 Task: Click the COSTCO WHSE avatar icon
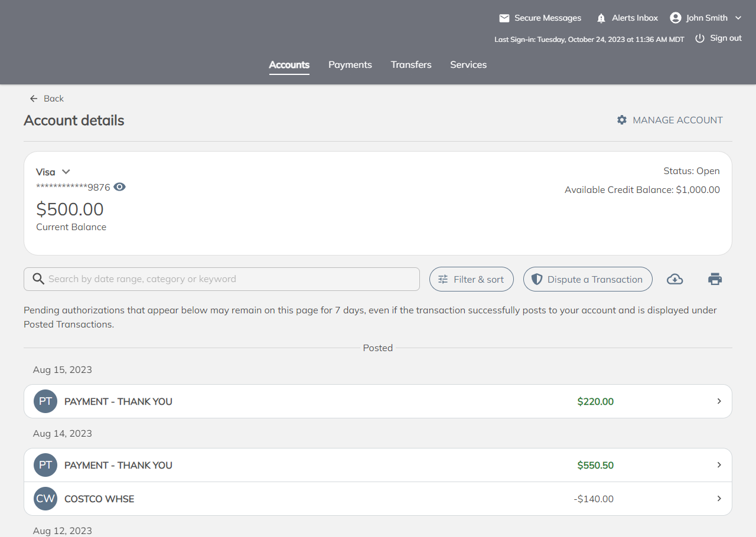click(x=45, y=499)
